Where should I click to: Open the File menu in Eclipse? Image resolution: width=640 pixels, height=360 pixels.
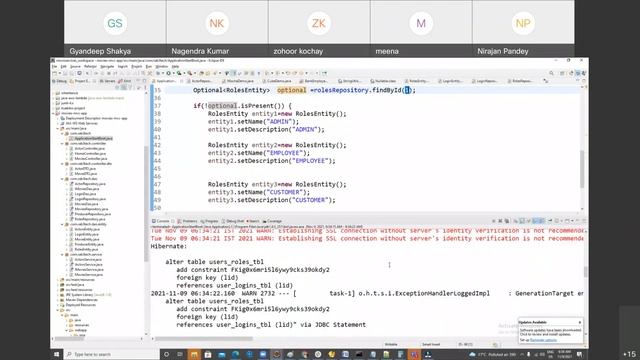coord(54,67)
